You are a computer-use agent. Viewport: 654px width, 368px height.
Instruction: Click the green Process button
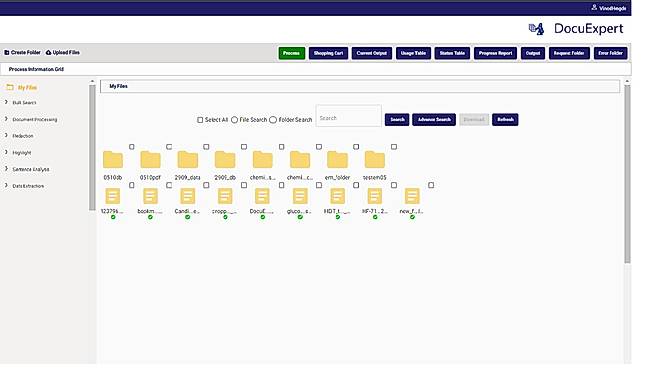[292, 53]
